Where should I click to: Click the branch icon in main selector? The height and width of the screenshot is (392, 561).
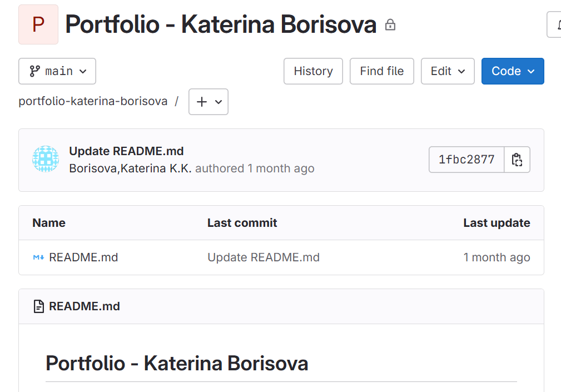click(x=35, y=71)
